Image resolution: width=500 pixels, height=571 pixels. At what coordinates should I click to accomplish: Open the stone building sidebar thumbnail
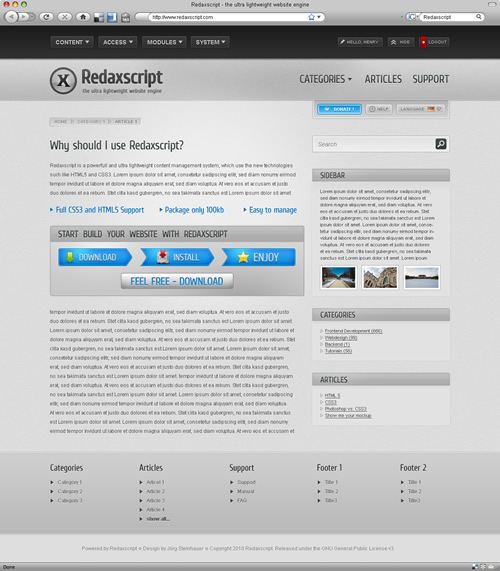(380, 277)
